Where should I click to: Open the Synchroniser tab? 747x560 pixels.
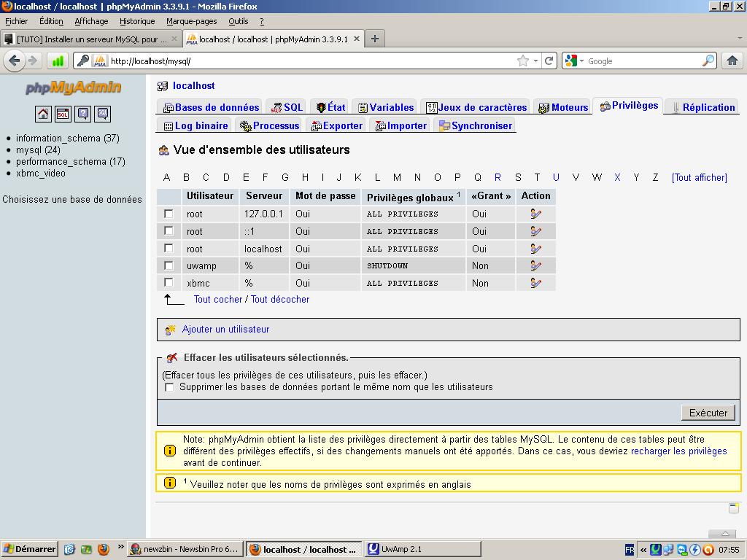[x=476, y=125]
